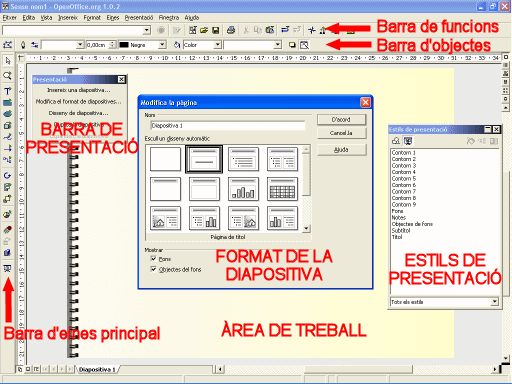This screenshot has width=512, height=384.
Task: Select the Rotate tool in left toolbar
Action: coord(7,175)
